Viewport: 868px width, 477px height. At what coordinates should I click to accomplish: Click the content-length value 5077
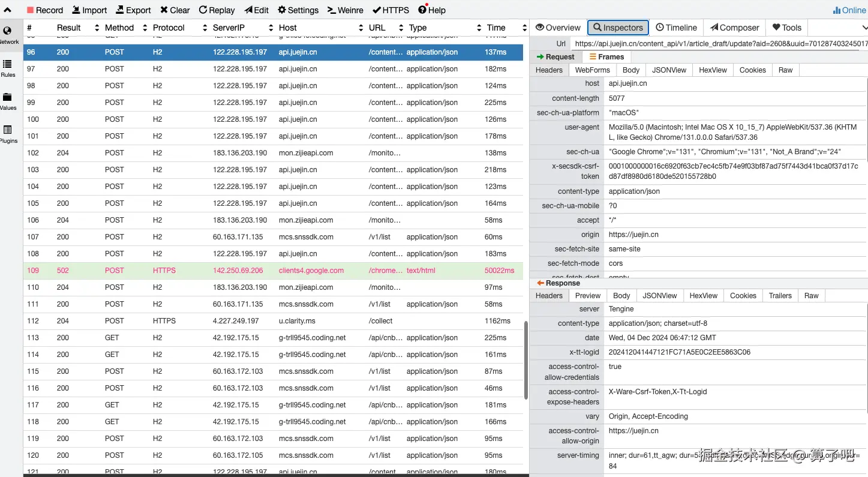click(617, 98)
